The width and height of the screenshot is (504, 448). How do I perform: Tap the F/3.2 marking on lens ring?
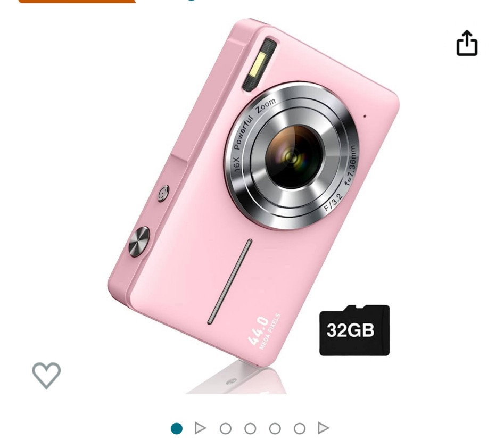coord(333,203)
